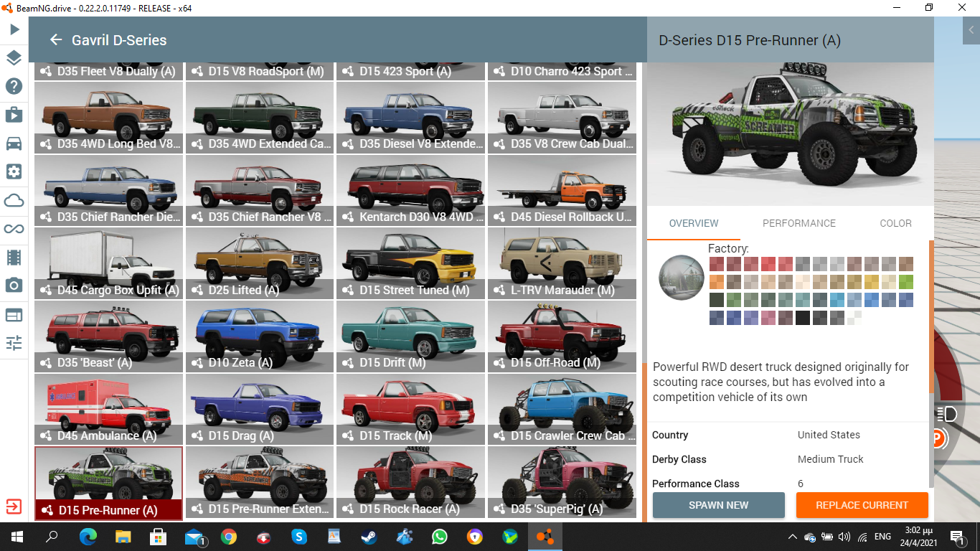The height and width of the screenshot is (551, 980).
Task: Open the layers stack icon in sidebar
Action: pos(14,58)
